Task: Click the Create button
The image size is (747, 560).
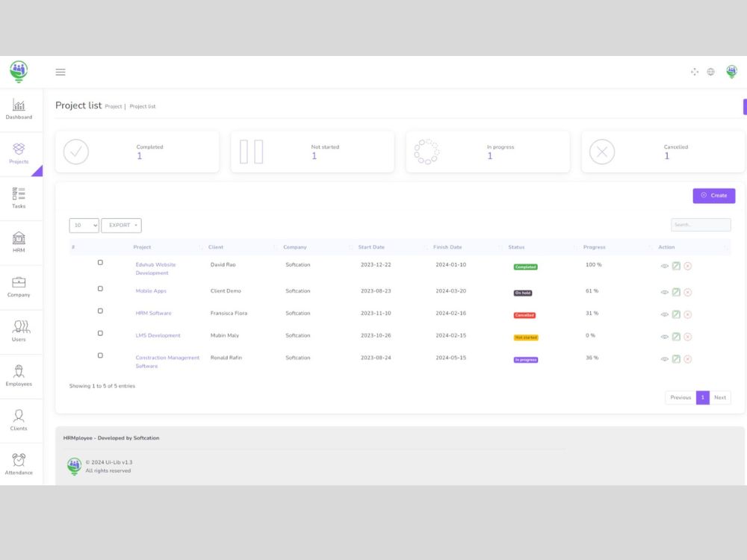Action: 713,195
